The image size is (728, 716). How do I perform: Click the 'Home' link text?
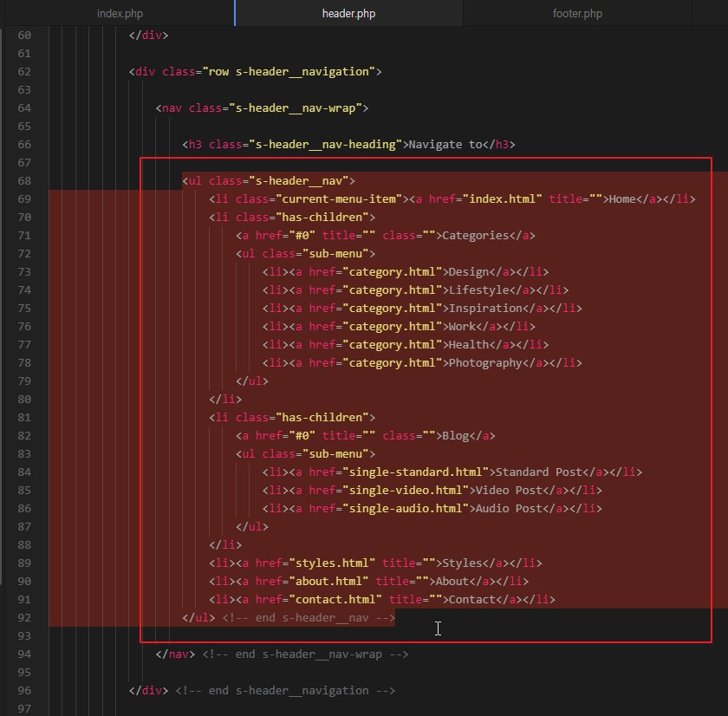622,199
